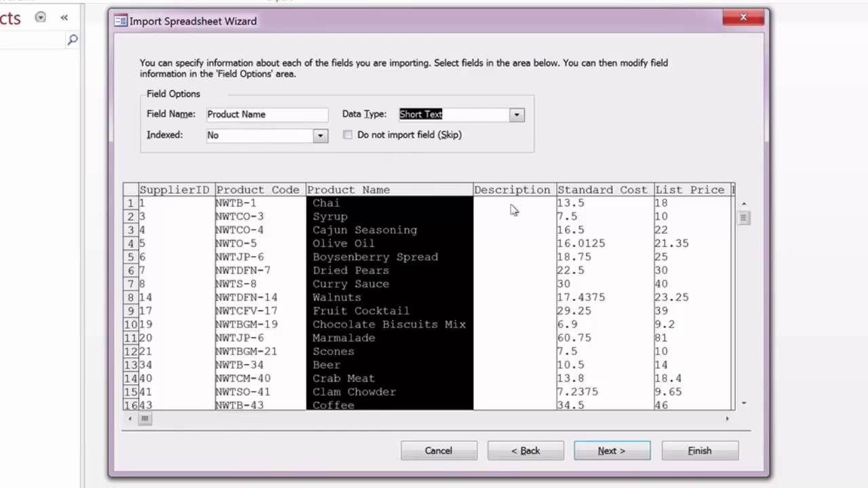Click inside the Field Name text box
The width and height of the screenshot is (868, 488).
(x=267, y=114)
